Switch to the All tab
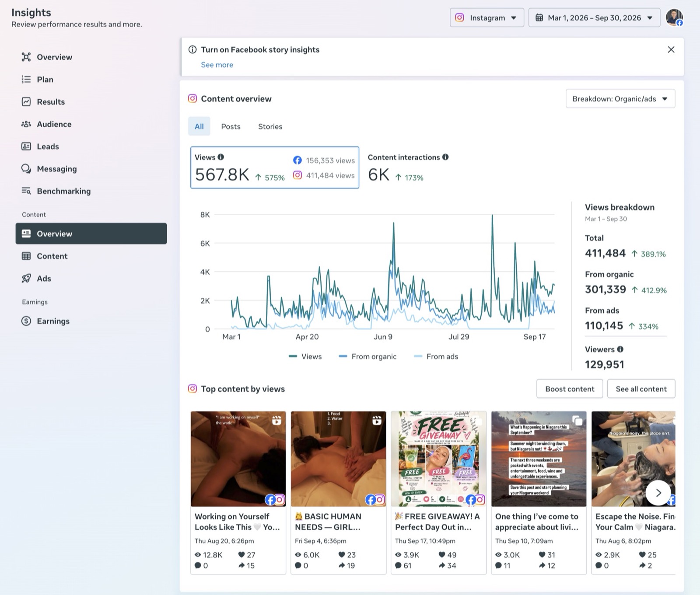This screenshot has width=700, height=595. click(x=199, y=126)
